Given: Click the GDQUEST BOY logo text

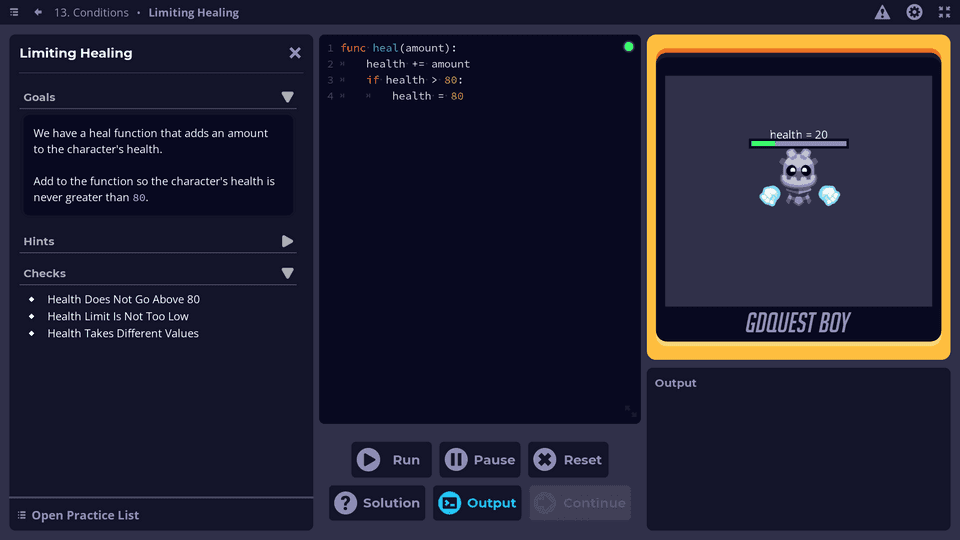Looking at the screenshot, I should point(798,323).
